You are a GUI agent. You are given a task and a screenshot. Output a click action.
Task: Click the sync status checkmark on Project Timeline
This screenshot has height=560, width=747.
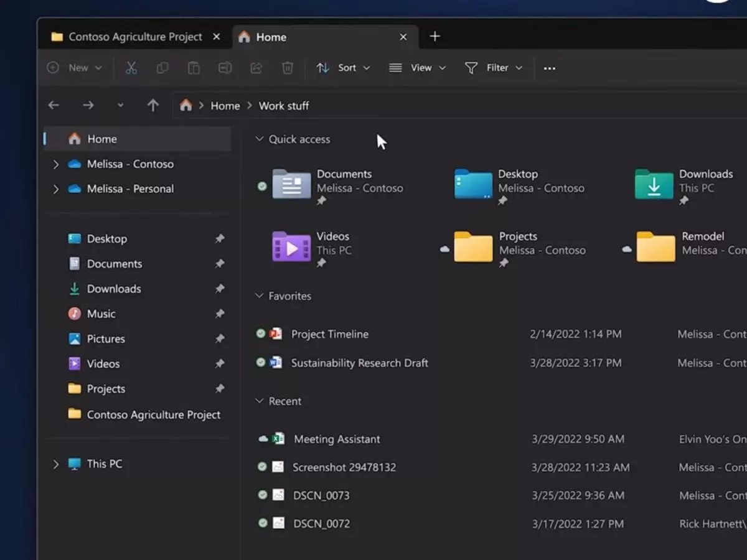pos(261,334)
